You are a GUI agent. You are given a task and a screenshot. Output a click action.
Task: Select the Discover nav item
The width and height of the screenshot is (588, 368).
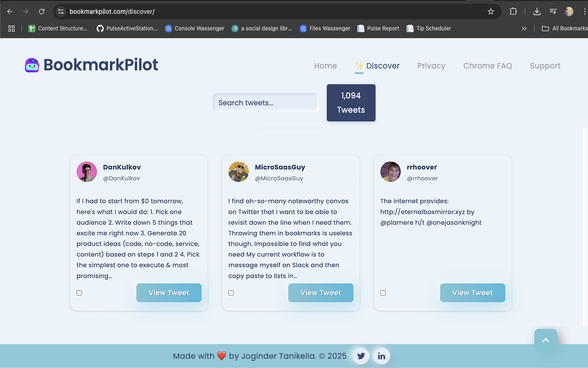point(377,66)
